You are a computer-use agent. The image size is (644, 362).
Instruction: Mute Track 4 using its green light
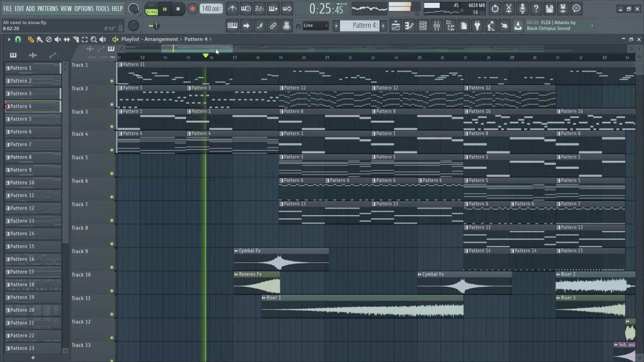112,150
